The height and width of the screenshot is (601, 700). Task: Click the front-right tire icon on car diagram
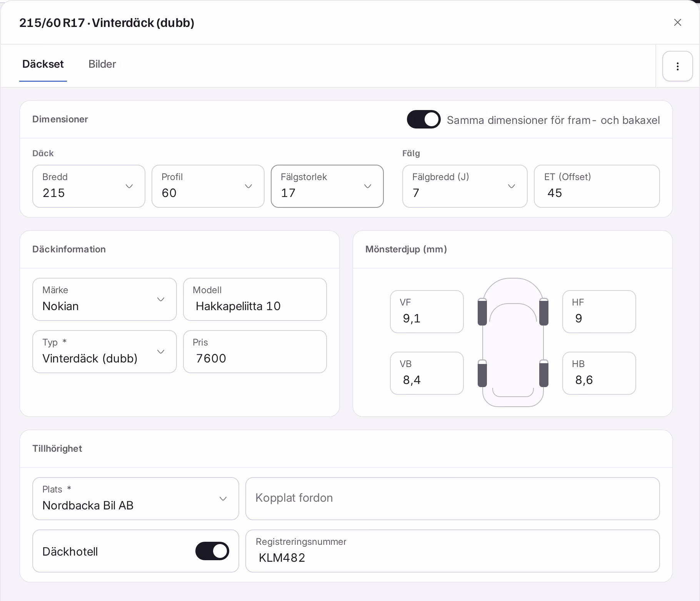543,312
